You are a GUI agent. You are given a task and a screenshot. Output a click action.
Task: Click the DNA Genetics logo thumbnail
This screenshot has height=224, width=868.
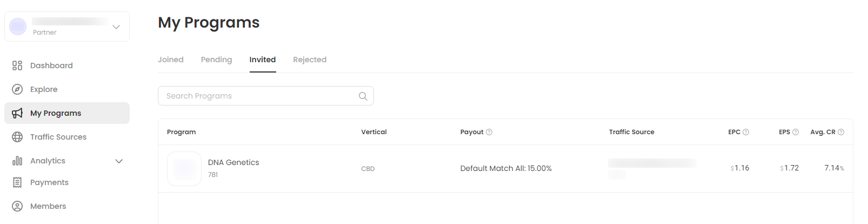[x=184, y=169]
